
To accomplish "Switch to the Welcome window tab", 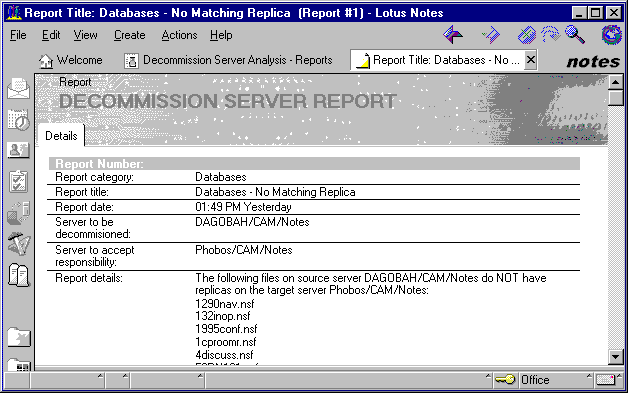I will click(70, 60).
